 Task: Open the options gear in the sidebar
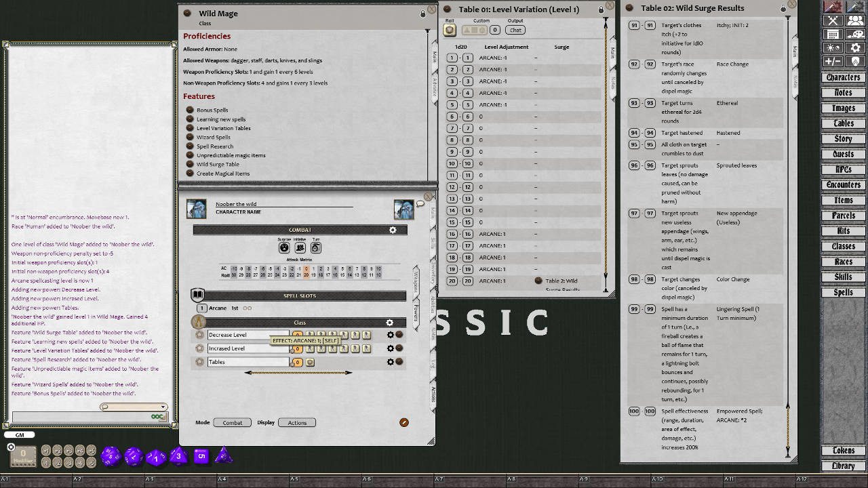(854, 47)
